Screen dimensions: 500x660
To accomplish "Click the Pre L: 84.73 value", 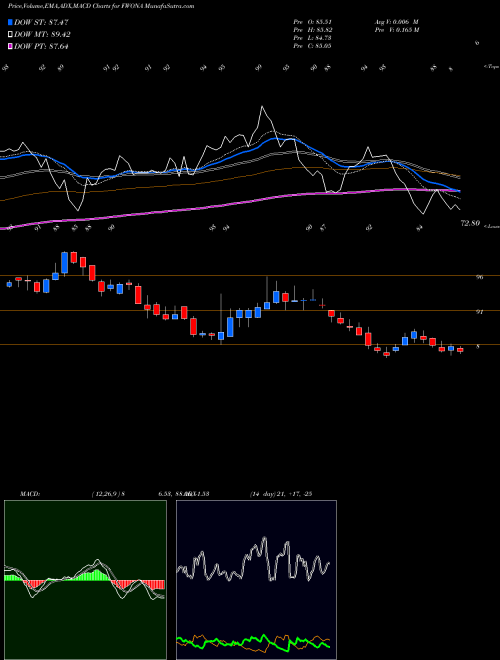I will pyautogui.click(x=312, y=38).
